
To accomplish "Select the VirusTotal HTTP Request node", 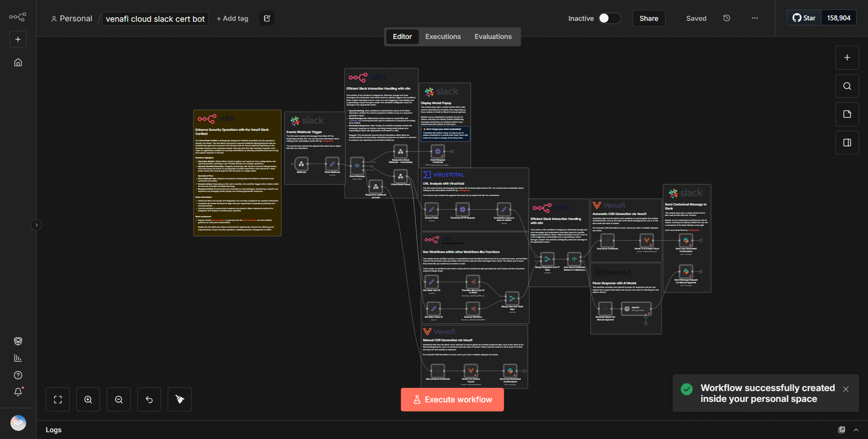I will [462, 210].
